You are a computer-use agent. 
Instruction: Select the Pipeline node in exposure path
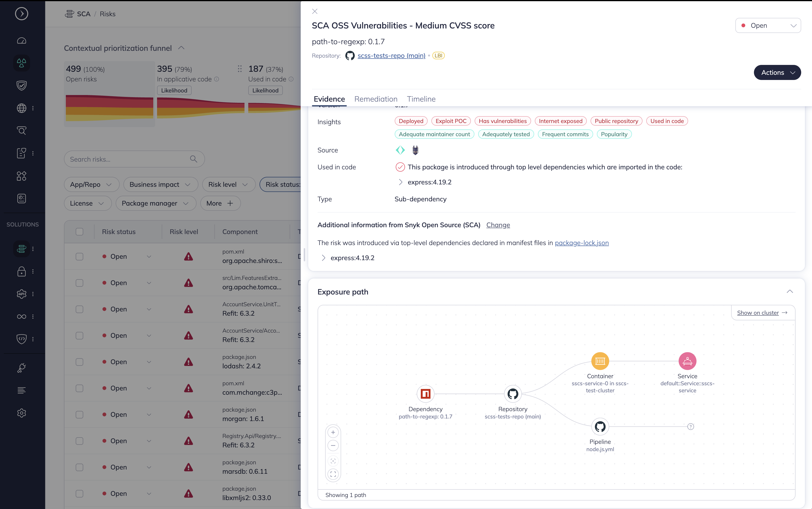tap(600, 427)
